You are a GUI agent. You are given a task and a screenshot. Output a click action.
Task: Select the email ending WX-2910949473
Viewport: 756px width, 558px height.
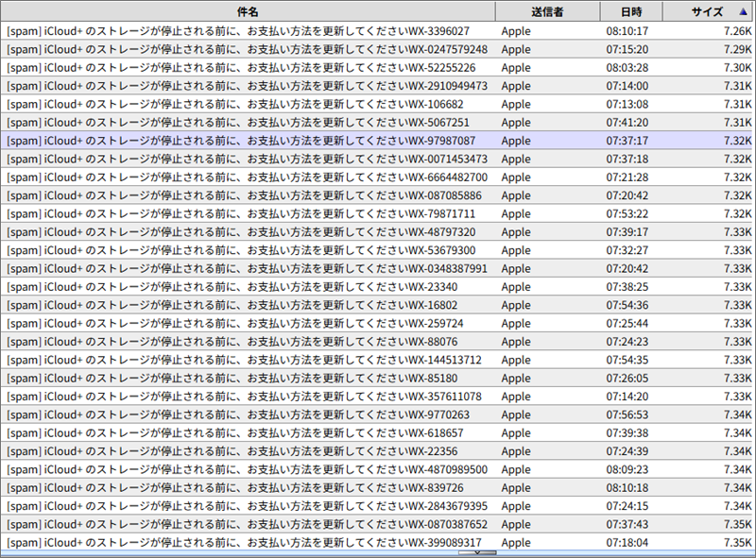click(378, 86)
